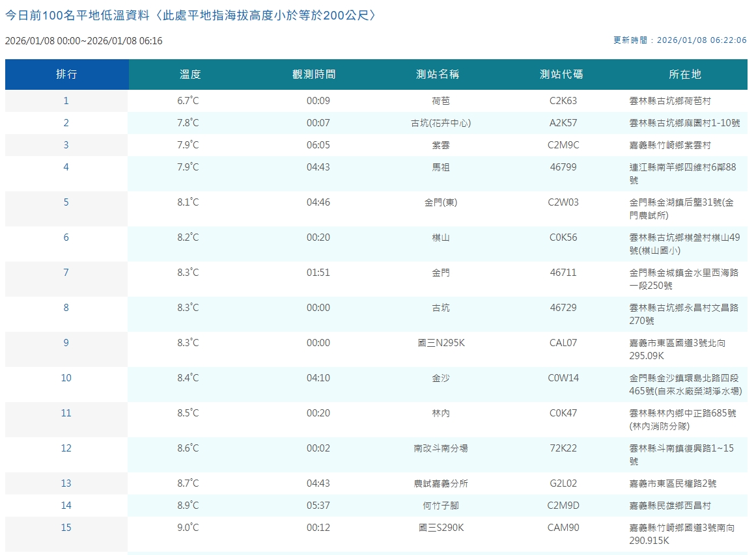Viewport: 756px width, 555px height.
Task: Click the location 嘉義縣竹崎鄉紫雲村
Action: [670, 146]
